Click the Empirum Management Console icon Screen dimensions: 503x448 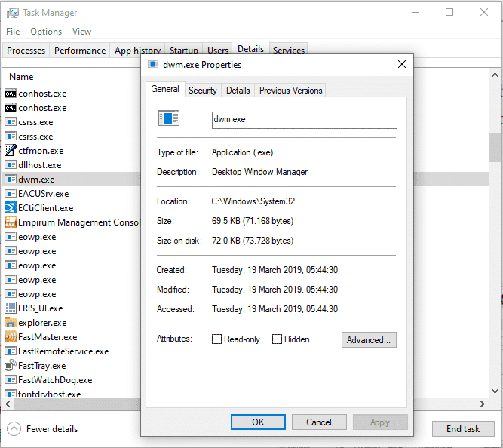(11, 222)
